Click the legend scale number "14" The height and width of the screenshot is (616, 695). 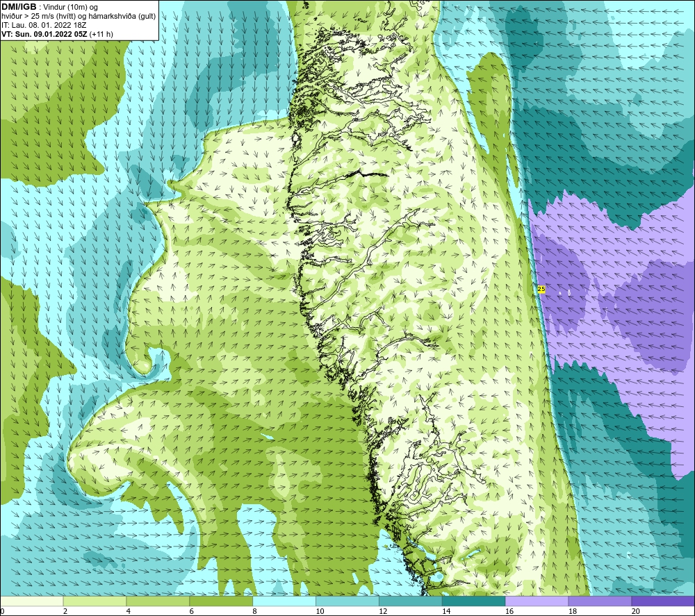pos(446,611)
